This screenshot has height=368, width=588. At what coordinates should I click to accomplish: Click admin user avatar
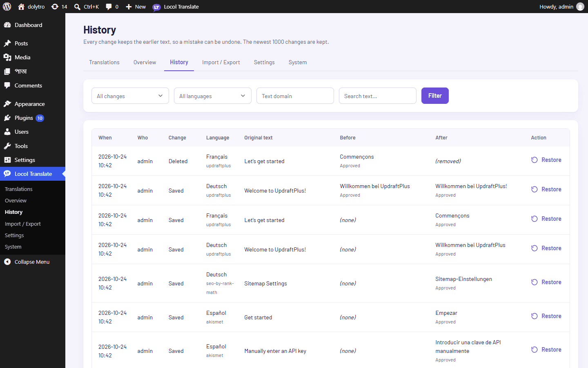[x=580, y=7]
